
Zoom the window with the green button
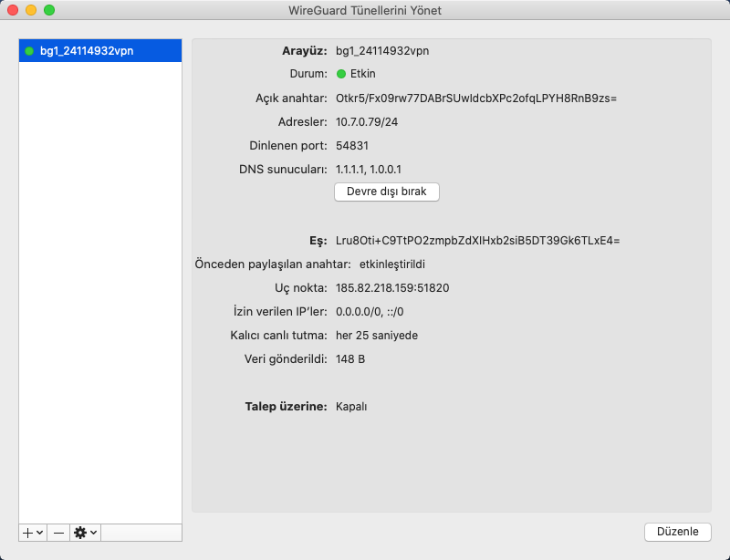49,10
